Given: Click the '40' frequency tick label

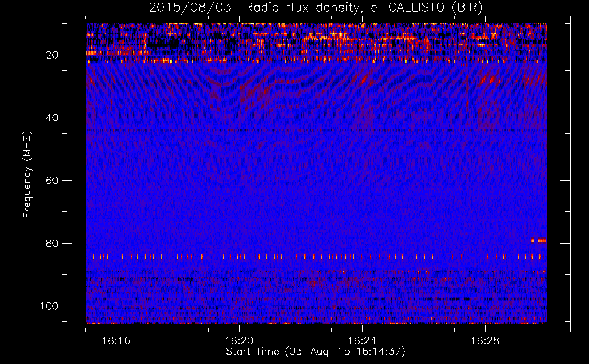Looking at the screenshot, I should [x=52, y=118].
